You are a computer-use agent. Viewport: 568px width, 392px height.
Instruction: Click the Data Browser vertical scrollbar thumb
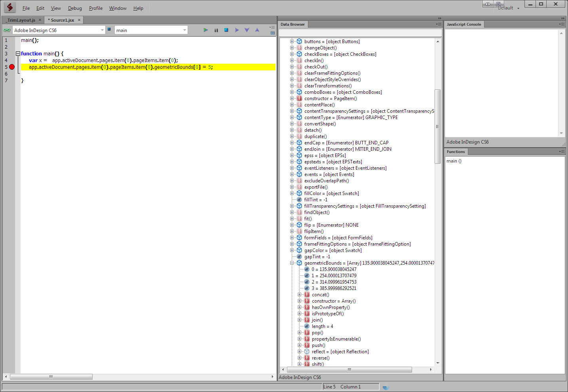(437, 127)
